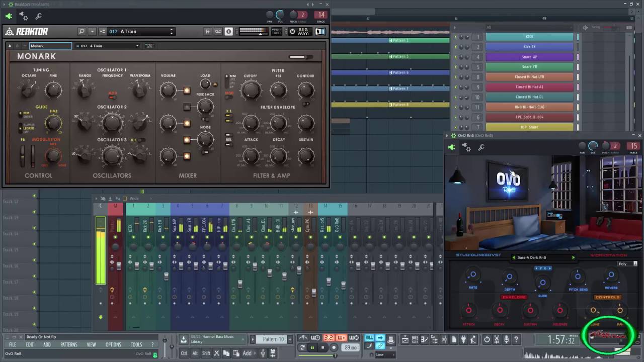The height and width of the screenshot is (362, 644).
Task: Click the OvO RnB wrench icon
Action: pyautogui.click(x=481, y=147)
